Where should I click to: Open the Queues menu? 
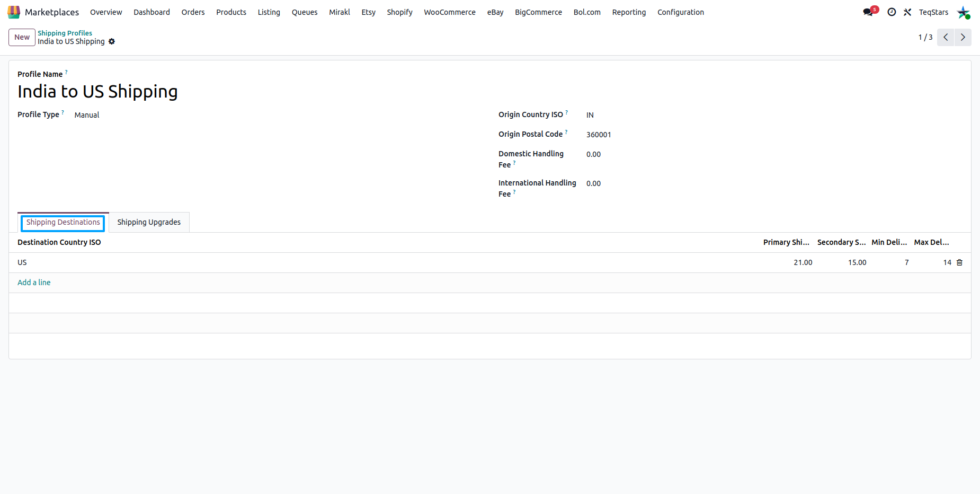click(305, 12)
